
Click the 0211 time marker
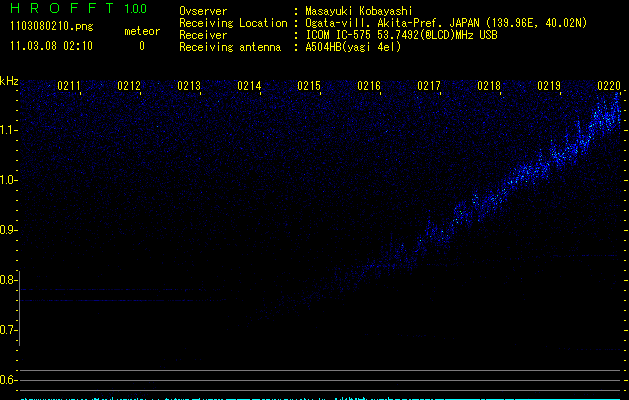tap(69, 86)
